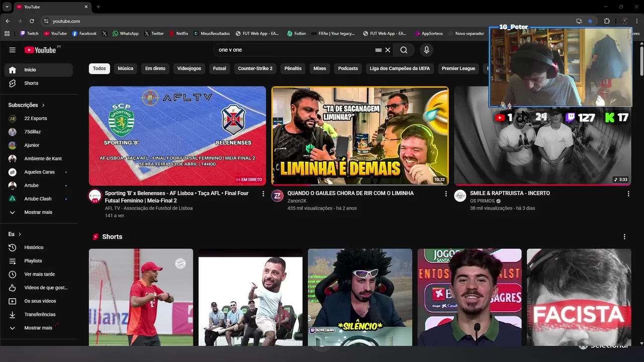Open the on-screen keyboard icon in search
Screen dimensions: 644x362
click(378, 50)
